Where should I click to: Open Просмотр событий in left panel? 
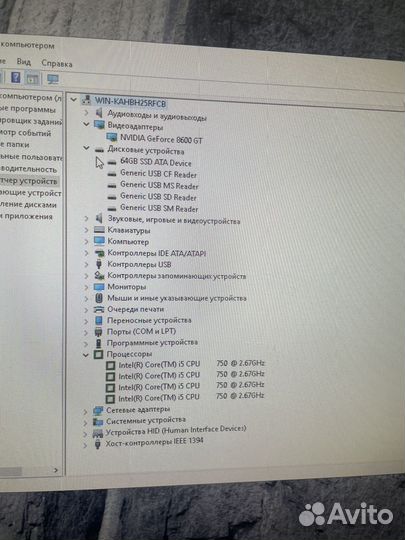click(x=26, y=133)
